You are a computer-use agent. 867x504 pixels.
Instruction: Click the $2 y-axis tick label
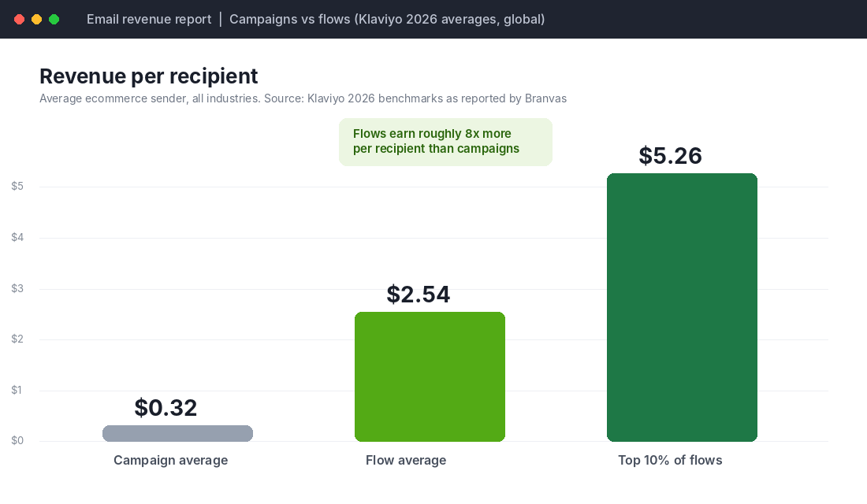[x=17, y=339]
